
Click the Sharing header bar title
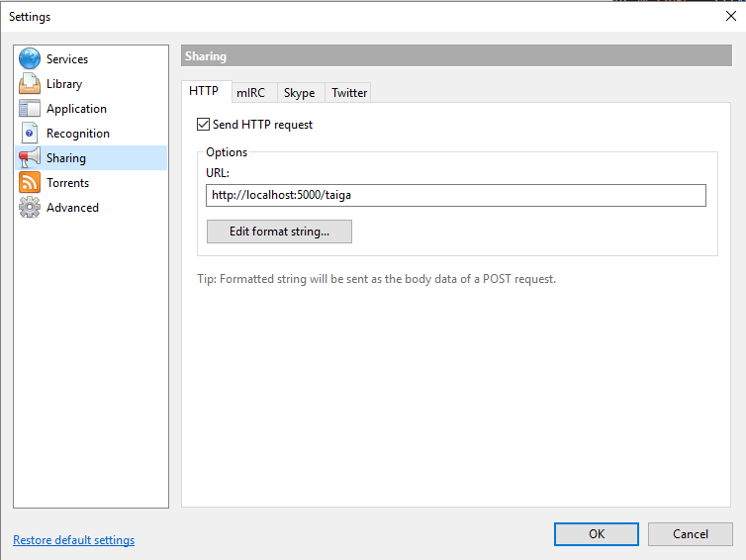point(206,56)
